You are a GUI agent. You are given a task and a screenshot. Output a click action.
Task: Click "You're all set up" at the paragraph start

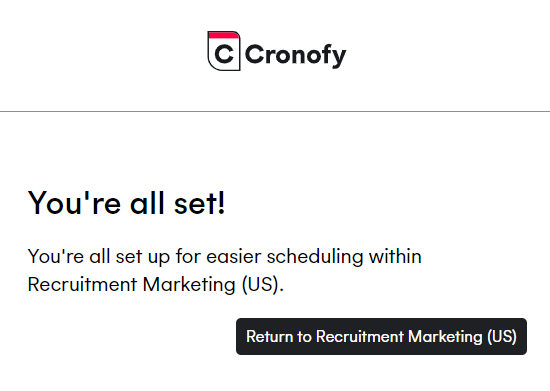99,257
